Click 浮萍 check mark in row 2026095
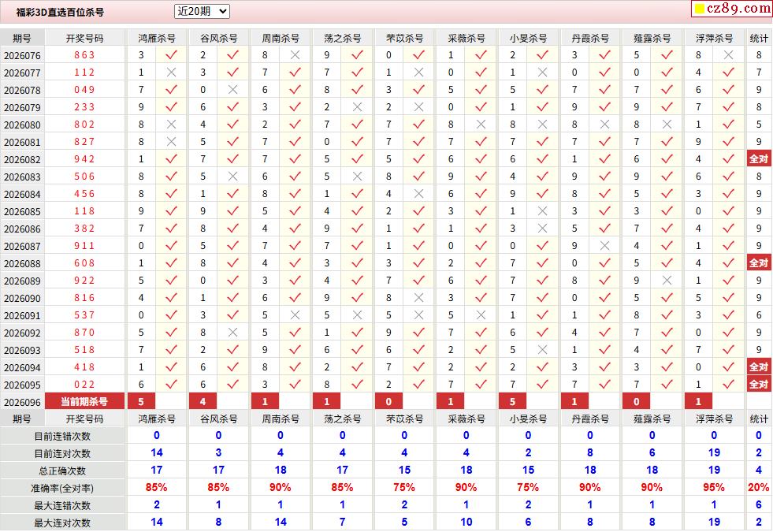The image size is (773, 532). pyautogui.click(x=728, y=384)
